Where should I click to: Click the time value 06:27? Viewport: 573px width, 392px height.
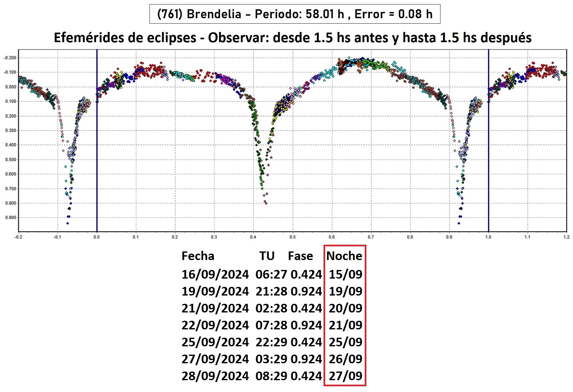pos(271,274)
